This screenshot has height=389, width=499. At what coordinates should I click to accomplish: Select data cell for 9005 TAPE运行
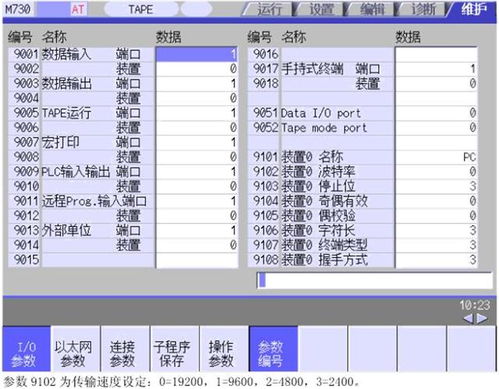pos(197,113)
